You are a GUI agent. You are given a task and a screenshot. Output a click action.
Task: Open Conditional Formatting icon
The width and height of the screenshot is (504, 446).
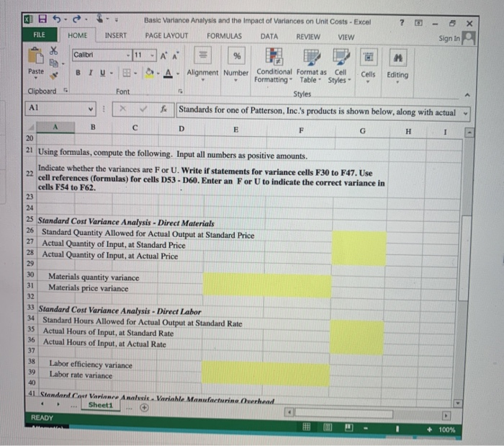274,56
